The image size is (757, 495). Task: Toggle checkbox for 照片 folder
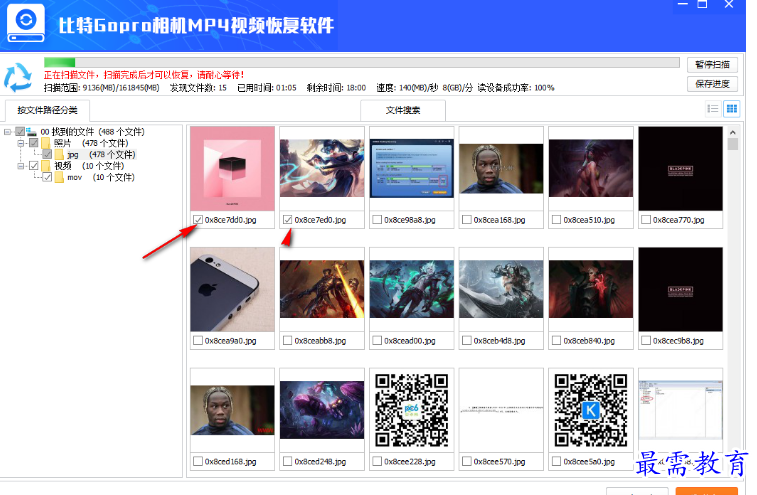pos(33,143)
